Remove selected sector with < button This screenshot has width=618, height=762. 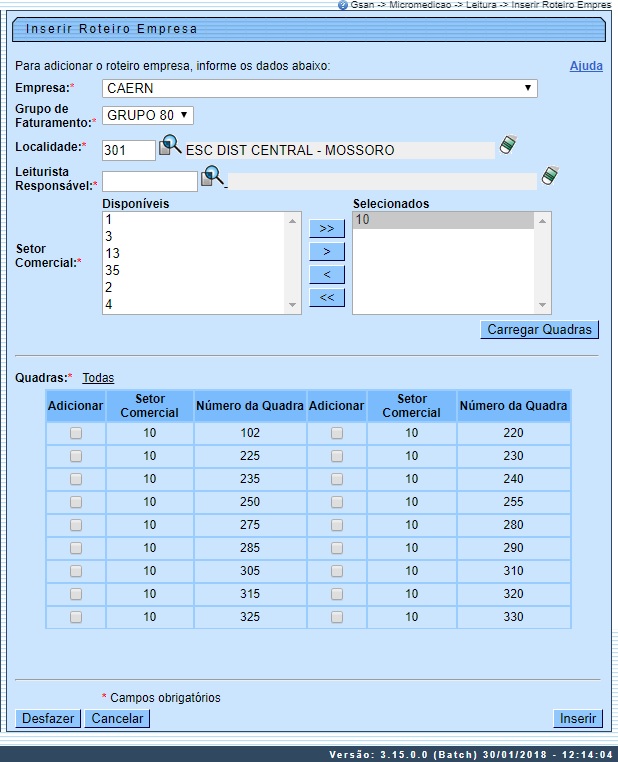326,274
